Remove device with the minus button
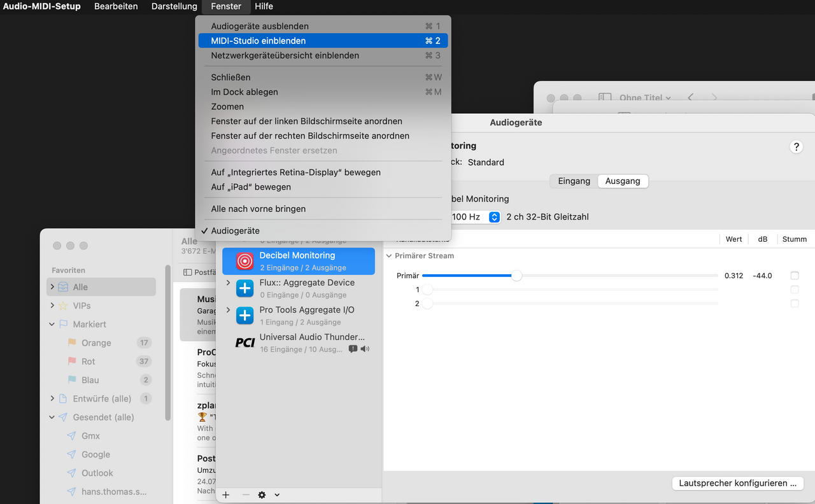Screen dimensions: 815x504 pos(246,494)
